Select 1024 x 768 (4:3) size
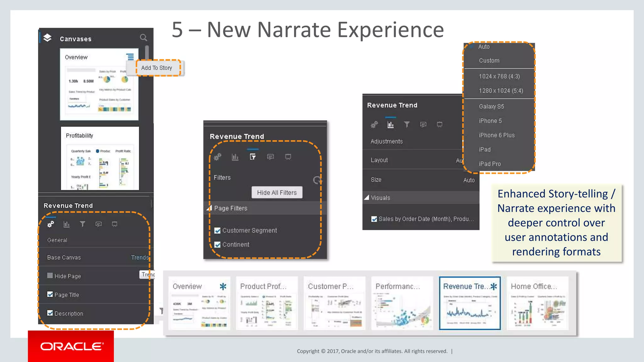 [x=499, y=76]
